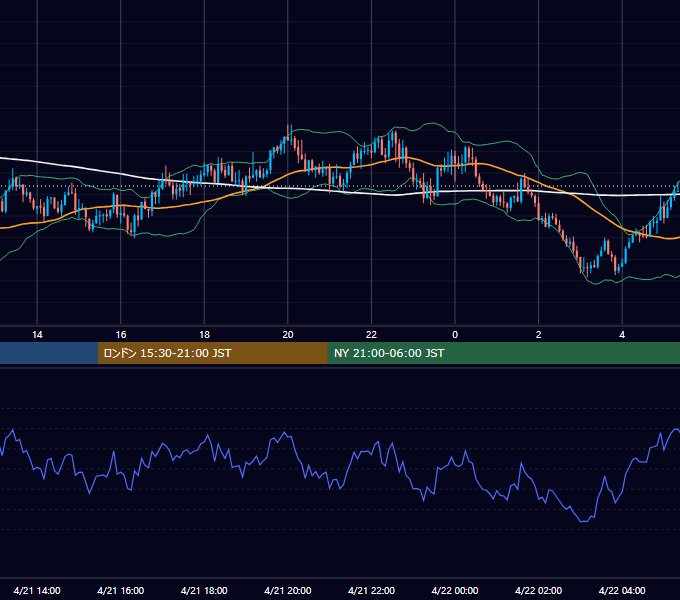
Task: Click the 18 hour label on price chart axis
Action: (x=204, y=335)
